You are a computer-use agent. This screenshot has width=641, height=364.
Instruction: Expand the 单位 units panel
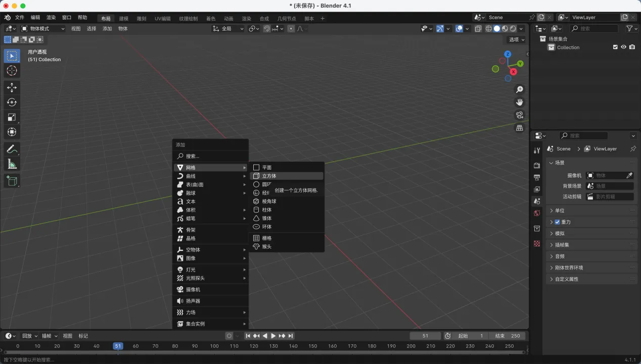coord(559,211)
